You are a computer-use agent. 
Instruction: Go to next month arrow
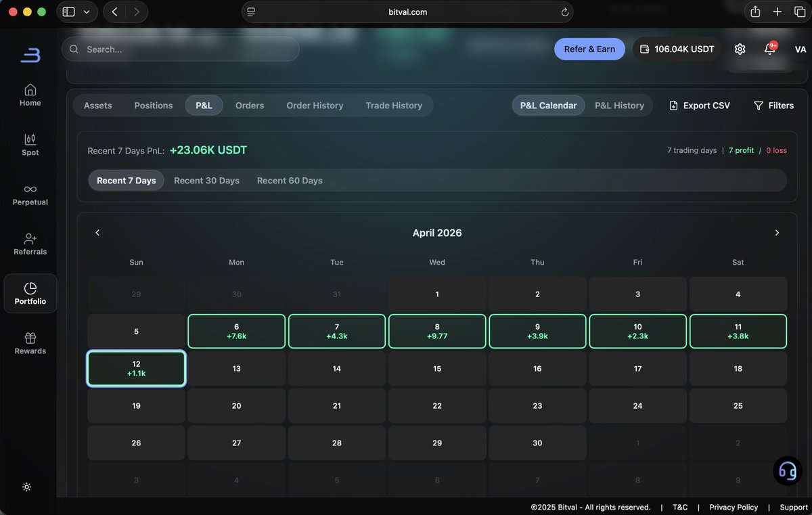pyautogui.click(x=777, y=233)
